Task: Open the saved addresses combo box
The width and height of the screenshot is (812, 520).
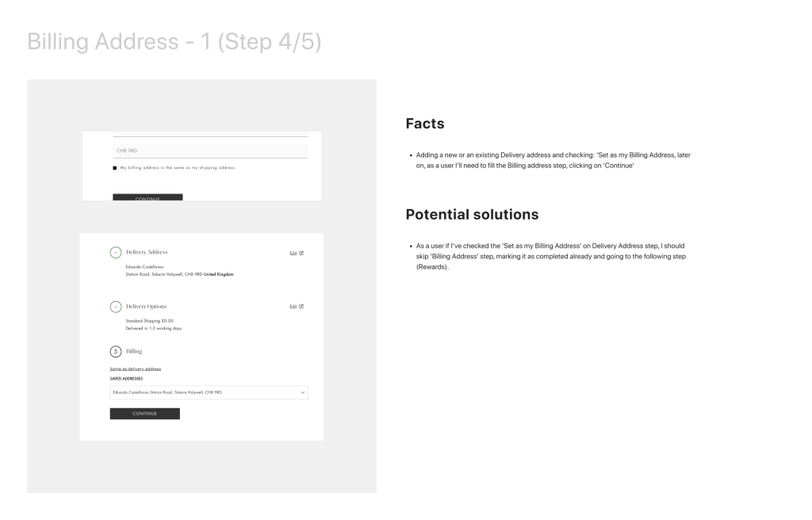Action: [208, 392]
